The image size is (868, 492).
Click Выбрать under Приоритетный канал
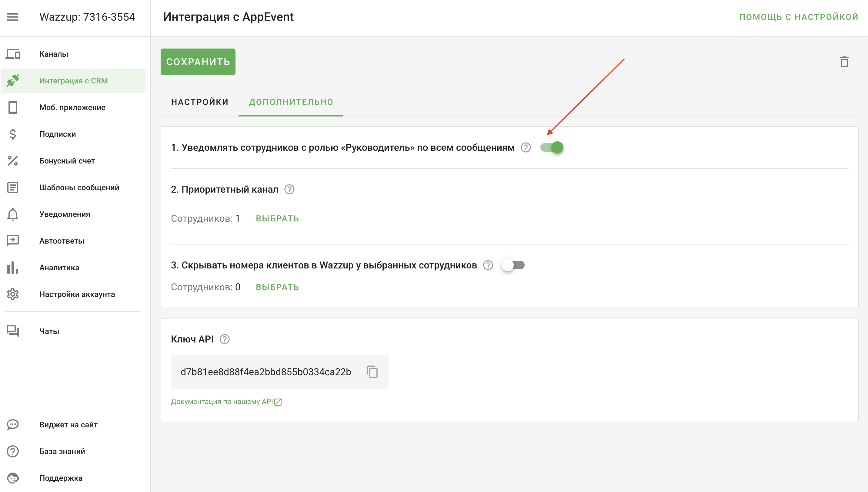(x=277, y=219)
